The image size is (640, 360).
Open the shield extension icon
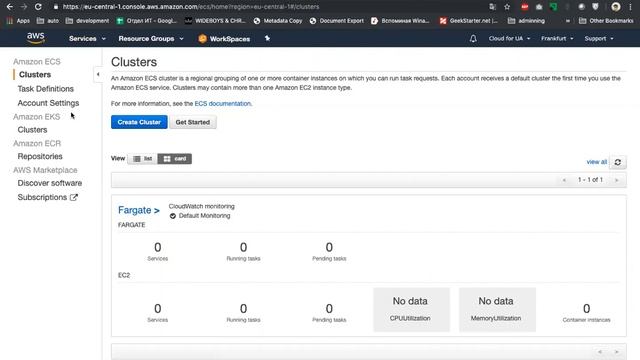(596, 7)
